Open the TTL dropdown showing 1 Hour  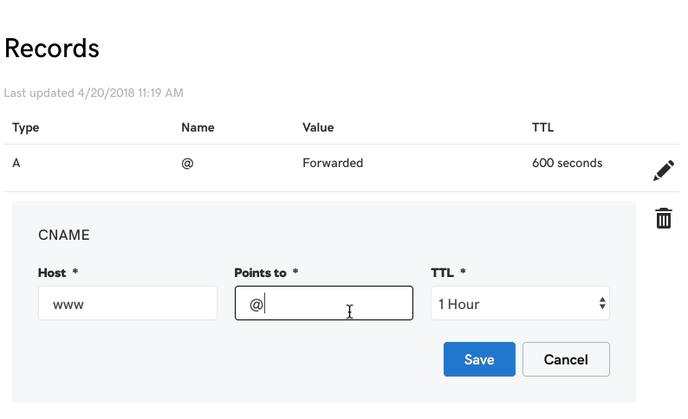(x=520, y=303)
